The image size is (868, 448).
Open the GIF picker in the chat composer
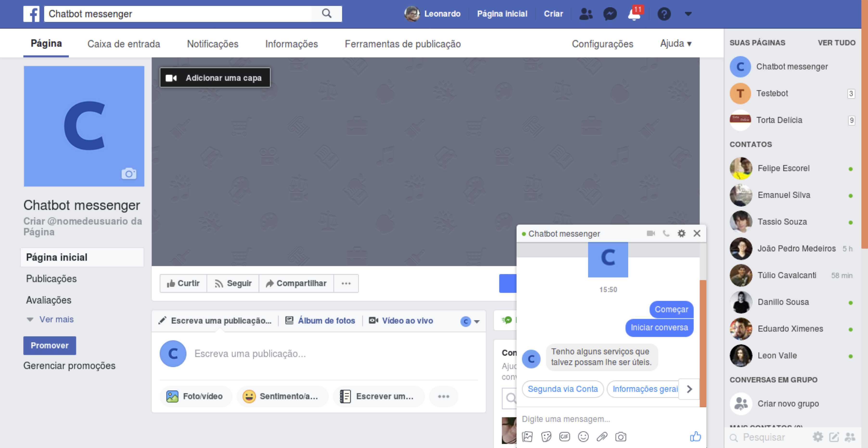coord(565,437)
